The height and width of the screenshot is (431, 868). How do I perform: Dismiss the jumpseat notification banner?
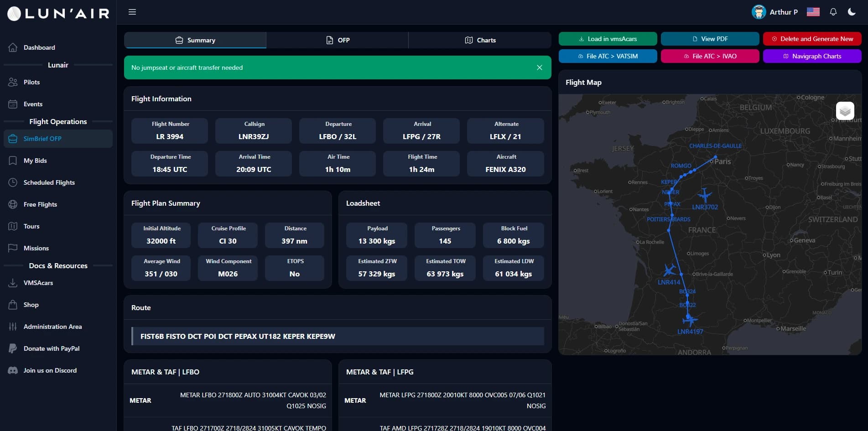click(x=539, y=67)
